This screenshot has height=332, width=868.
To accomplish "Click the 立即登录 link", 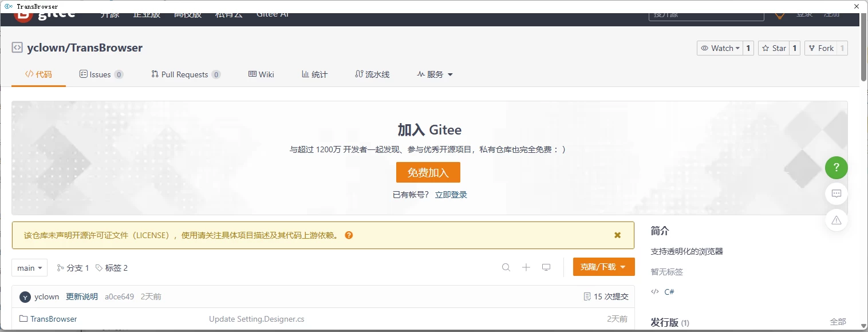I will pos(451,195).
